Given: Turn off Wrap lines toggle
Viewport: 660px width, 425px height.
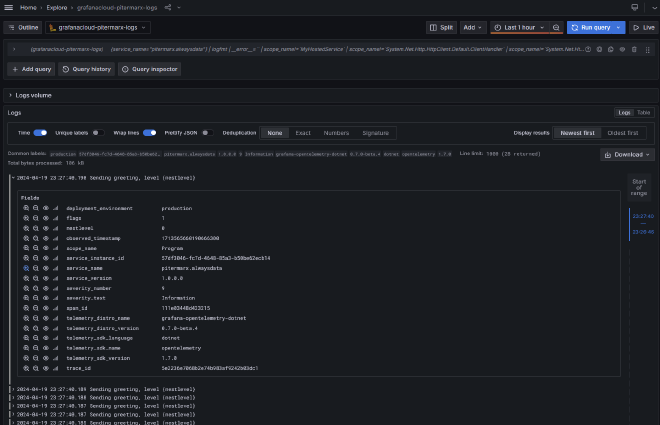Looking at the screenshot, I should coord(149,132).
